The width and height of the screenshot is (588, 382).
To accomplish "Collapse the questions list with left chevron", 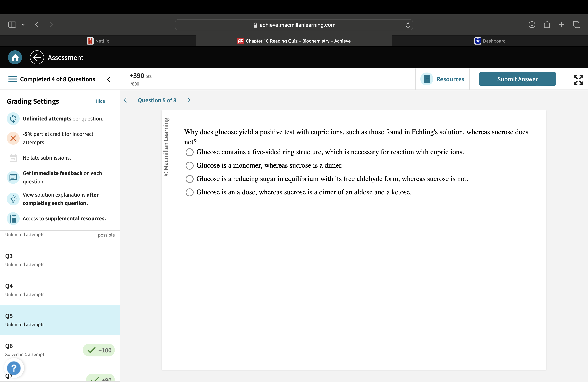I will [x=109, y=79].
